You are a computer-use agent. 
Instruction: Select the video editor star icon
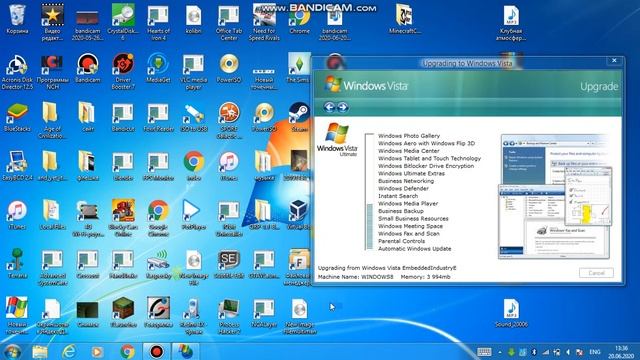coord(52,22)
